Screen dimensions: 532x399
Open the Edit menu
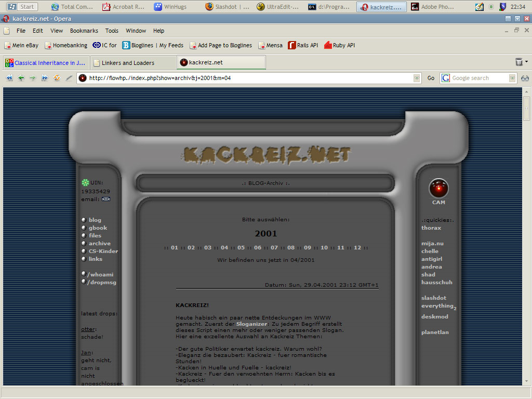(37, 31)
